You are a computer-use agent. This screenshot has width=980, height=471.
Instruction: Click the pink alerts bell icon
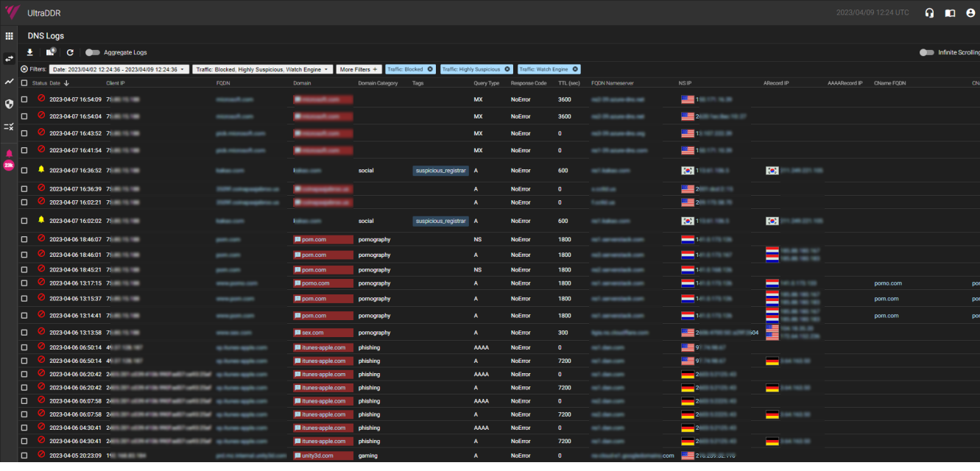click(9, 154)
